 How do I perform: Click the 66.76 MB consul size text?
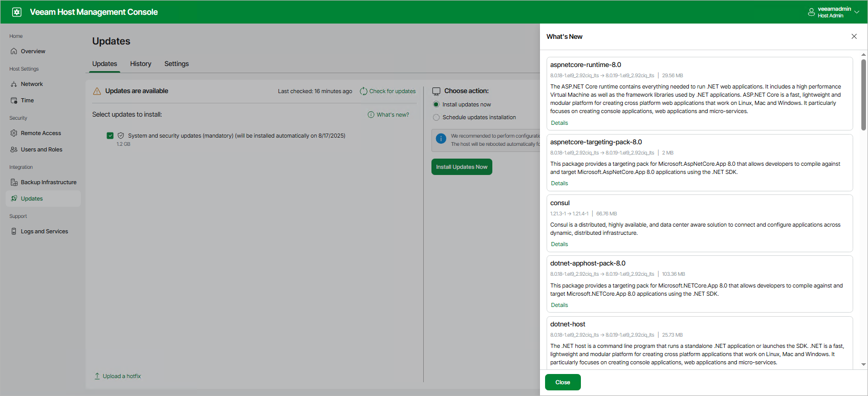(606, 214)
